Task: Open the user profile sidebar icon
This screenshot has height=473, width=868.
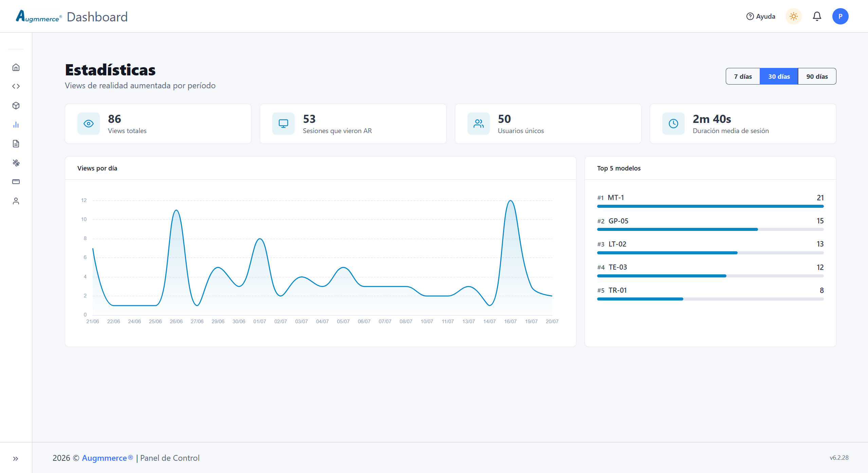Action: pos(16,201)
